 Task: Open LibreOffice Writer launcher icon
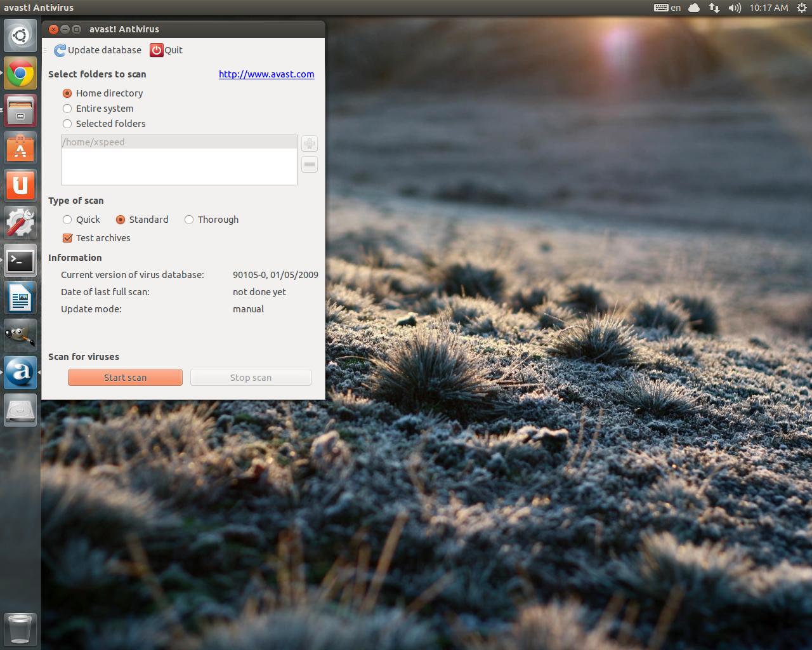coord(20,298)
